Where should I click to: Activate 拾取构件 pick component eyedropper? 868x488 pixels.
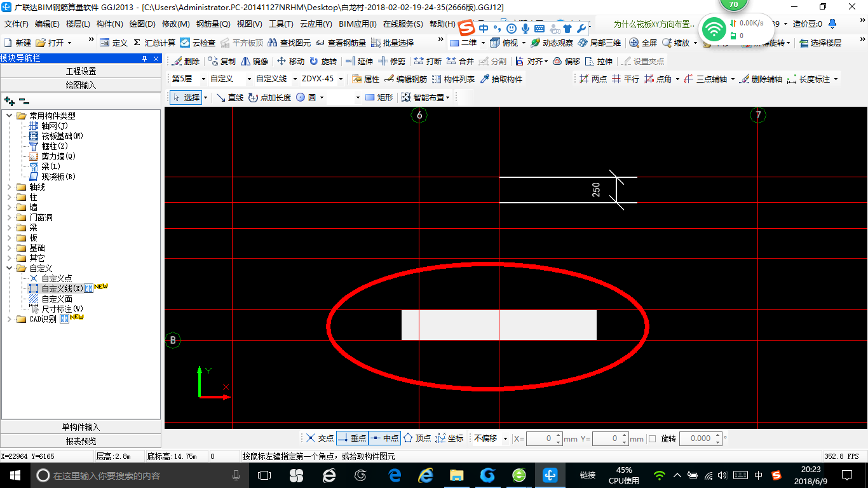point(501,79)
